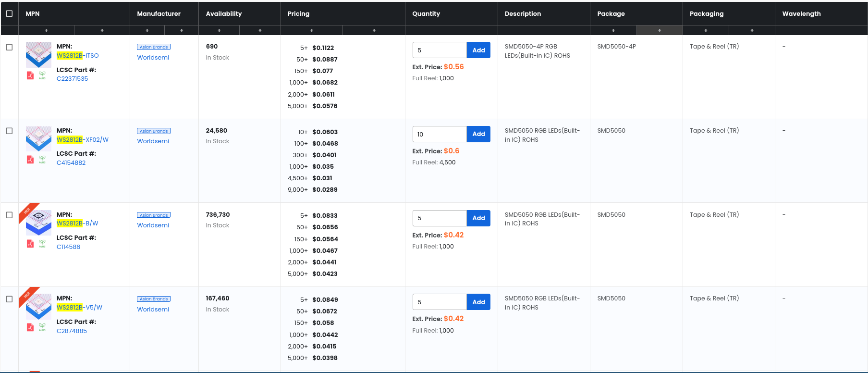
Task: Tick the checkbox for WS2812B-V5/W
Action: pos(9,299)
